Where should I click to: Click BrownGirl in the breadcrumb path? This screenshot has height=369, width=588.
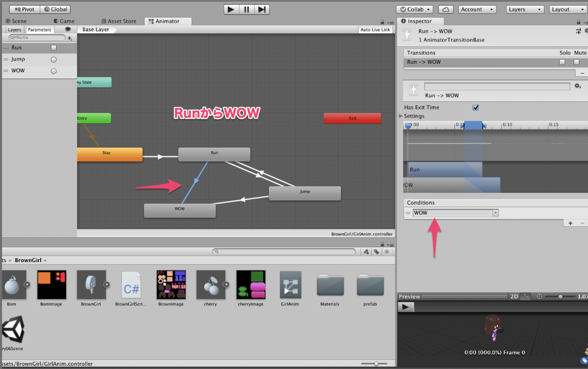[28, 260]
